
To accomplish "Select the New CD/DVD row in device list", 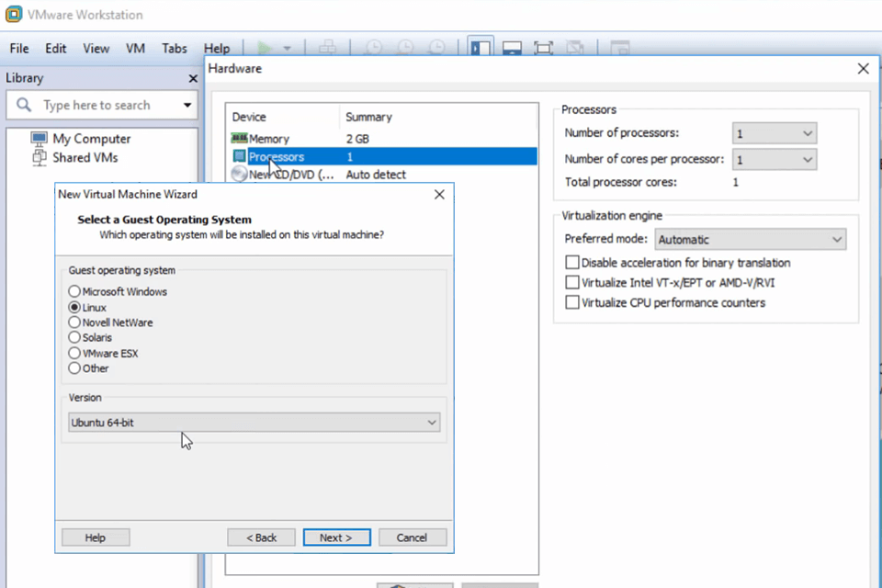I will [x=383, y=175].
